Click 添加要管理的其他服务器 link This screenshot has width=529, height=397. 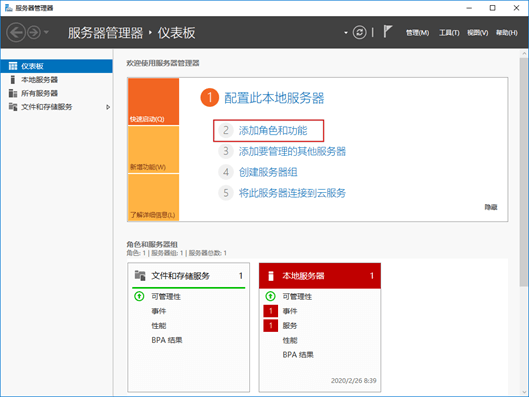(x=292, y=151)
